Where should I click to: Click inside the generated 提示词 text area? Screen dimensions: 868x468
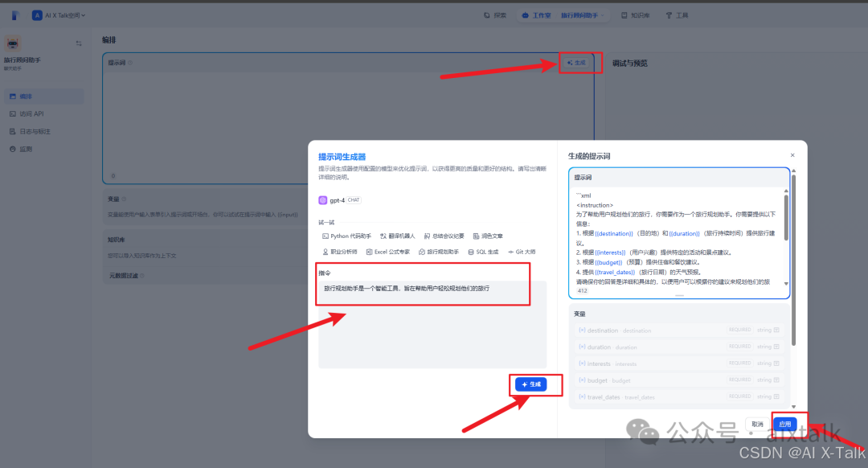click(x=678, y=238)
